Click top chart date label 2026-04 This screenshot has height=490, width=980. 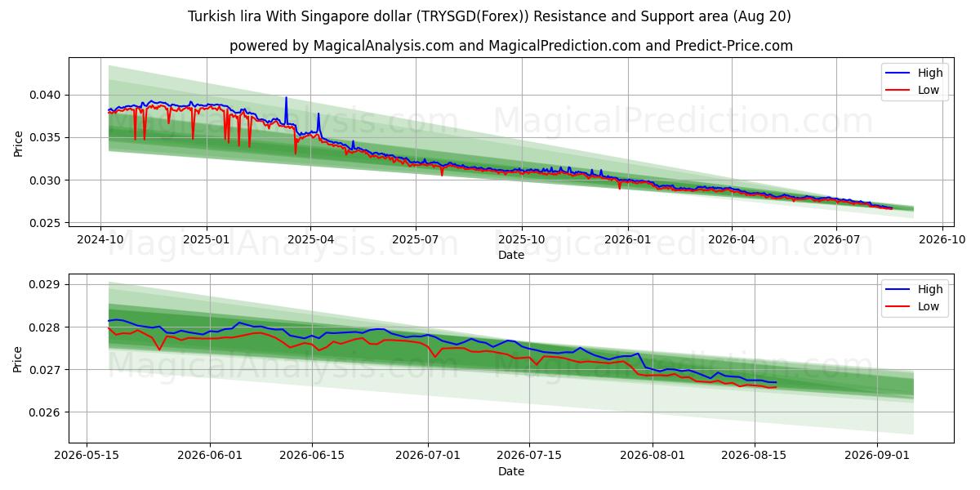tap(731, 240)
